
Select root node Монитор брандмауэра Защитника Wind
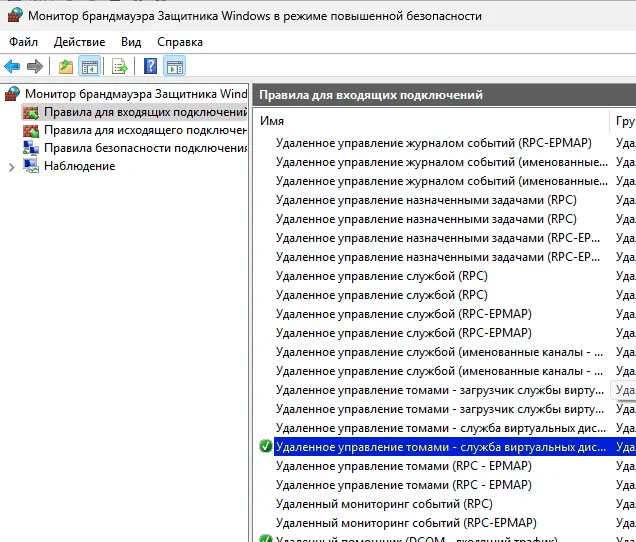pyautogui.click(x=136, y=94)
